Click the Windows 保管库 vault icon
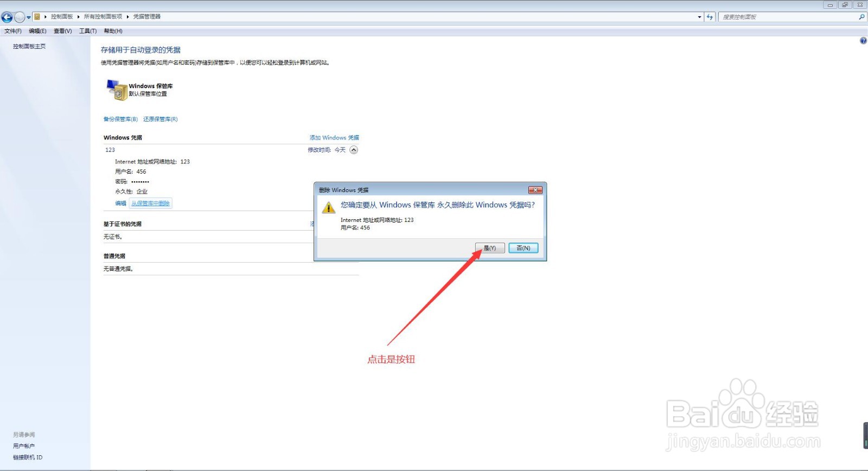This screenshot has height=471, width=868. [117, 90]
